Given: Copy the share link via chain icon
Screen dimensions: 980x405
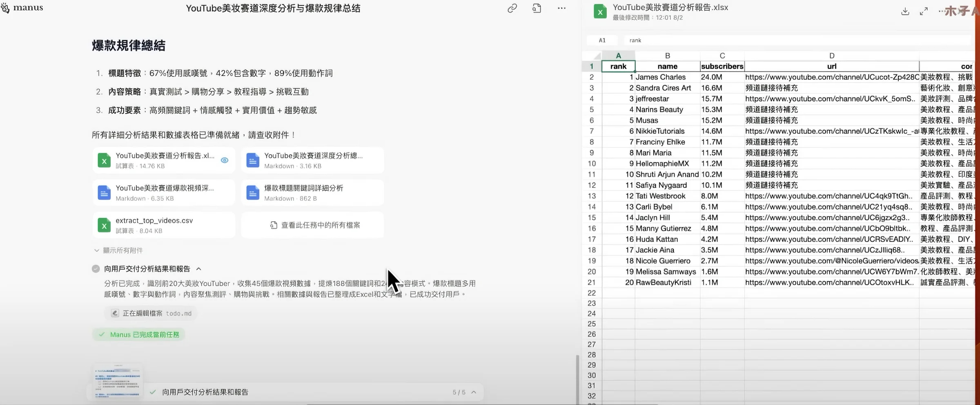Looking at the screenshot, I should (x=512, y=8).
